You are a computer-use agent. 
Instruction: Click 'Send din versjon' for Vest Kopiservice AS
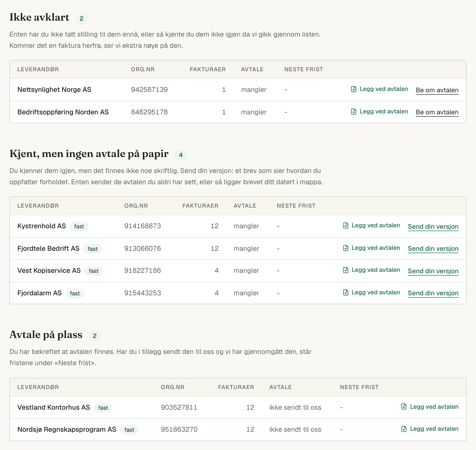click(x=433, y=271)
